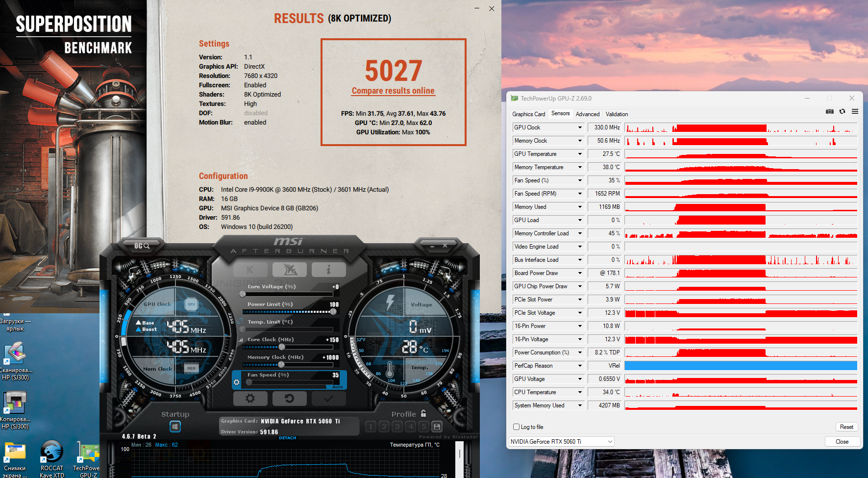The width and height of the screenshot is (868, 478).
Task: Open the OC Scanner in Afterburner
Action: (142, 246)
